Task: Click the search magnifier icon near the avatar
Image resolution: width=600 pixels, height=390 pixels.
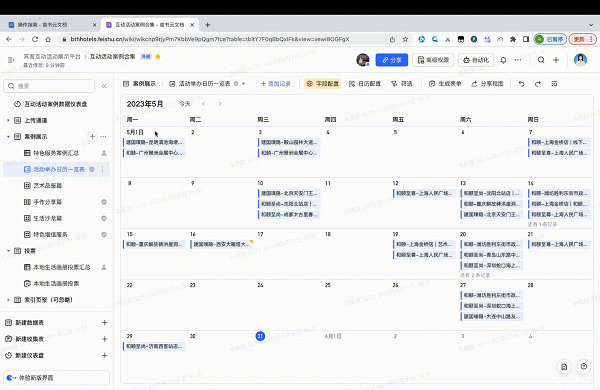Action: 541,60
